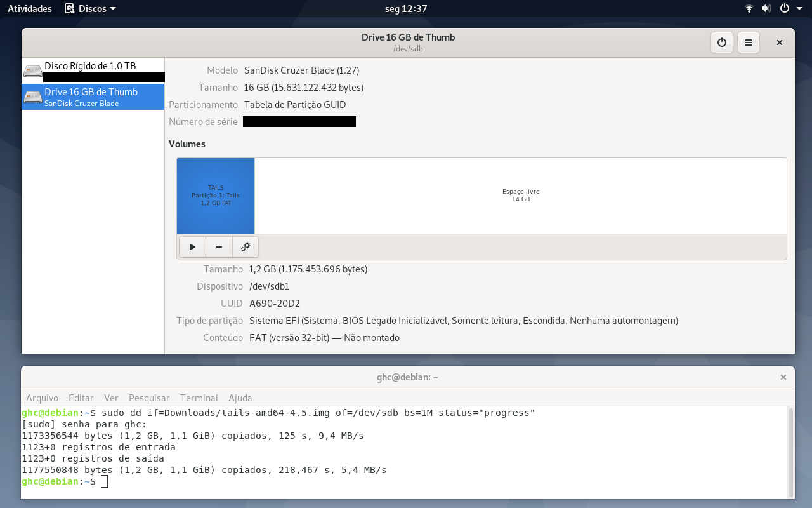This screenshot has width=812, height=508.
Task: Click the '1123+0 registros de saída' line
Action: coord(93,458)
